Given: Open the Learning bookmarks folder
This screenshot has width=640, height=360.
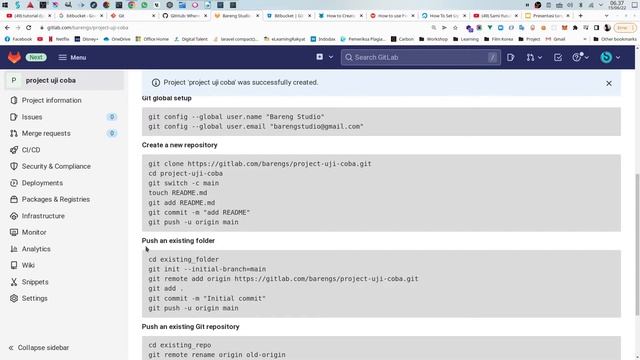Looking at the screenshot, I should pos(466,39).
